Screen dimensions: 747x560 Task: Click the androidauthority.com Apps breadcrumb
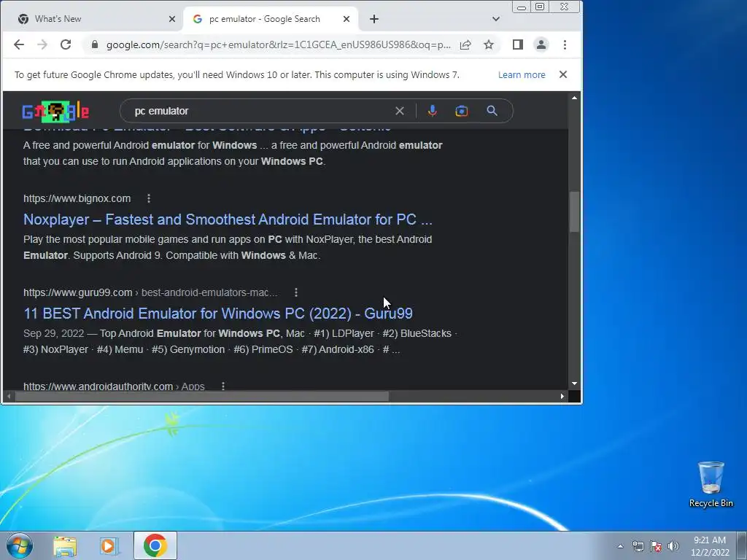click(x=114, y=386)
